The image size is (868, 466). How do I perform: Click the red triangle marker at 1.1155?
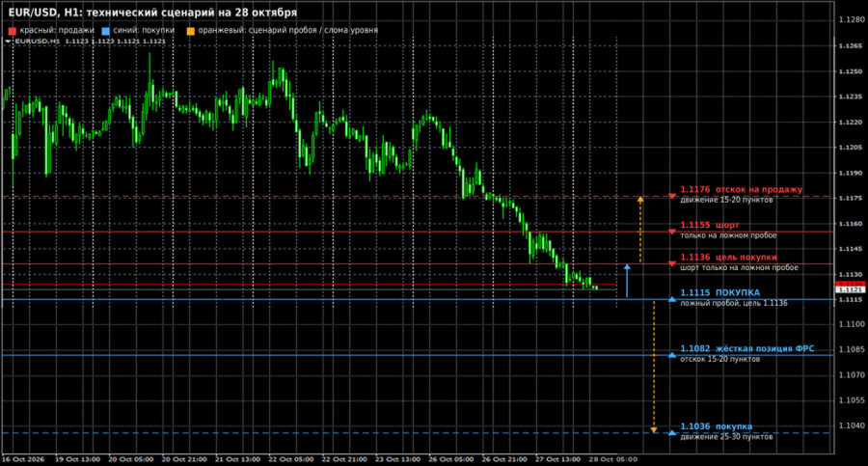tap(672, 232)
